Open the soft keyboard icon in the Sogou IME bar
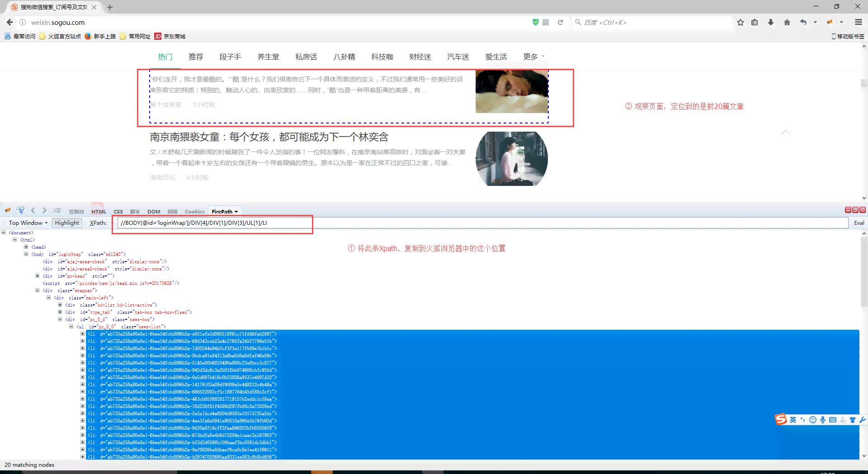The width and height of the screenshot is (868, 474). click(x=833, y=420)
